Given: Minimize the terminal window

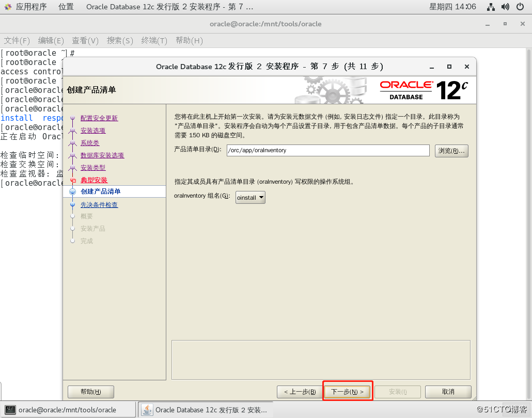Looking at the screenshot, I should click(x=488, y=24).
